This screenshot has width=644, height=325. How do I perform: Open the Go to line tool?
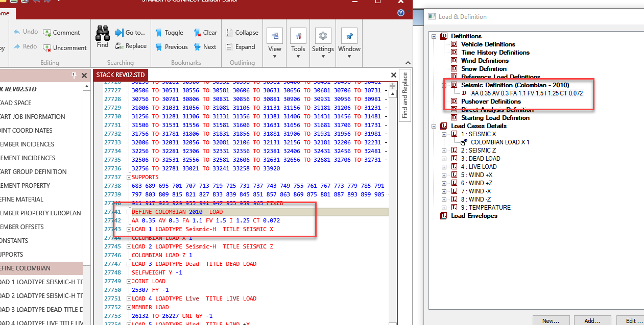click(x=130, y=33)
